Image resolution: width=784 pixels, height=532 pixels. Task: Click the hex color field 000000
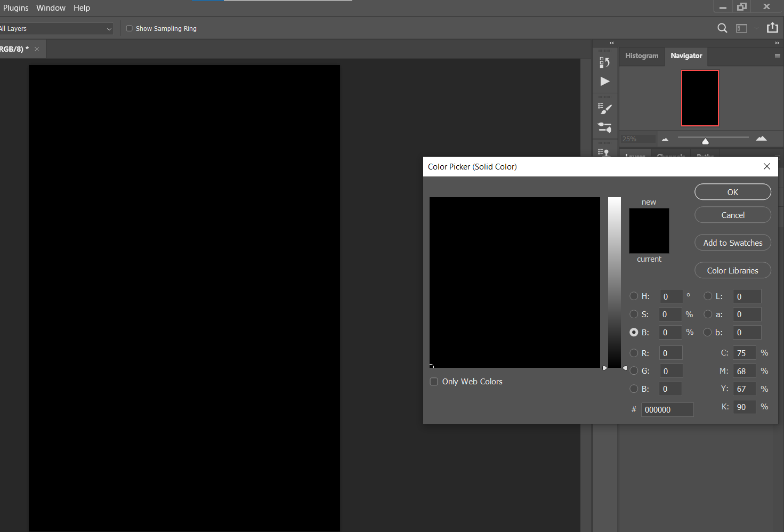click(667, 409)
